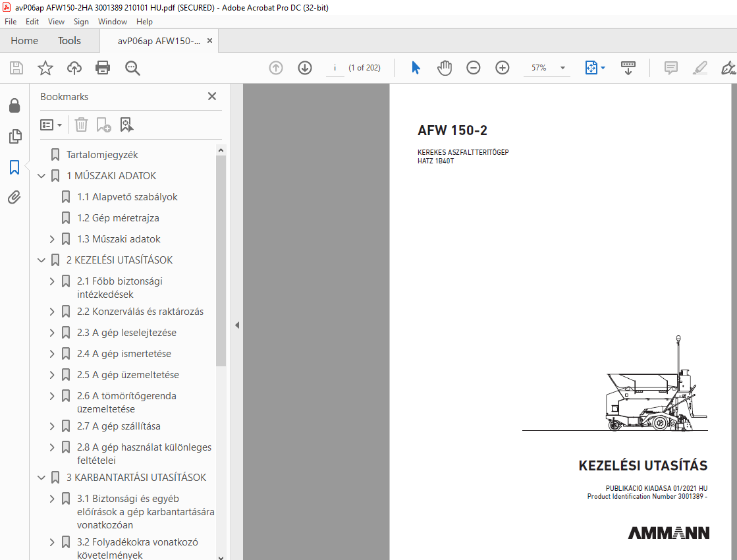Expand 2.7 A gép szállítása
Image resolution: width=737 pixels, height=560 pixels.
pos(52,426)
